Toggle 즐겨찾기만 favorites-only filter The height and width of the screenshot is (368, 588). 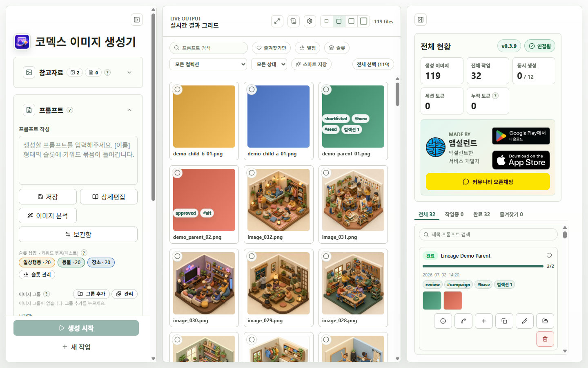point(271,48)
